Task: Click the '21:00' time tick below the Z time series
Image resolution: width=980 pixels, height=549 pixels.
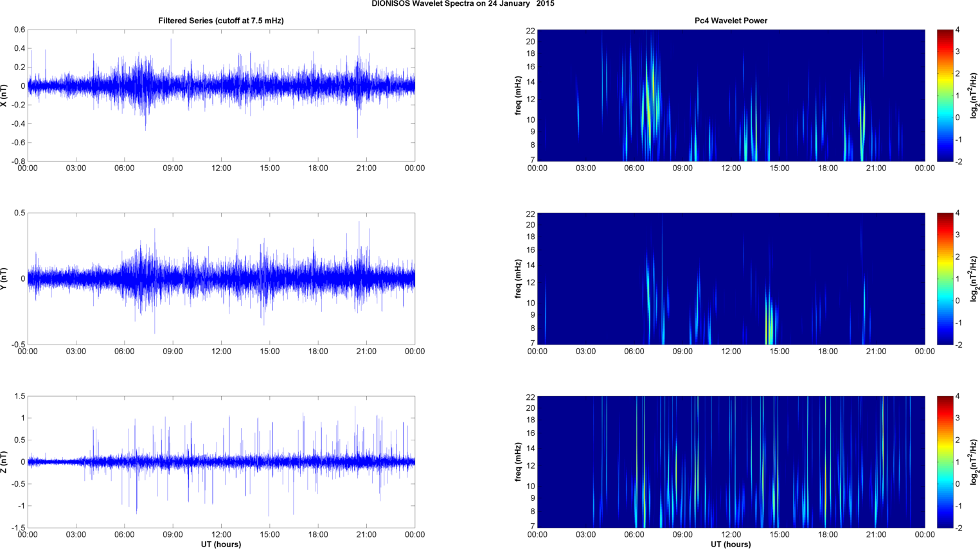Action: point(366,535)
